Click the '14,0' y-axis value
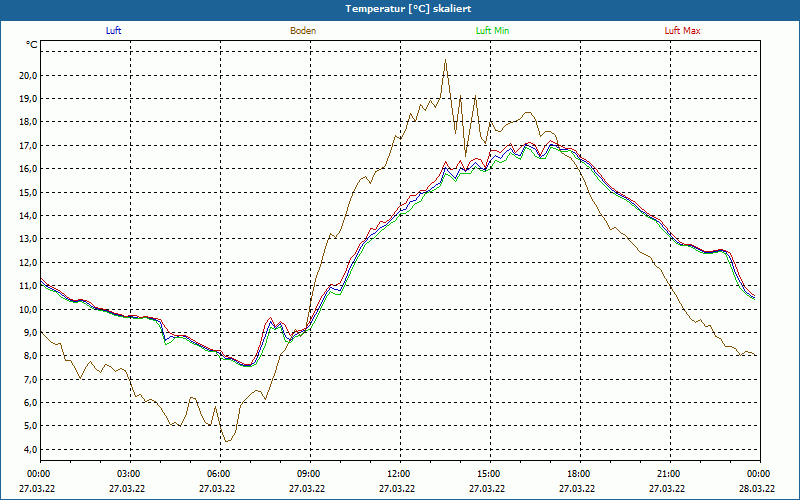 click(28, 215)
